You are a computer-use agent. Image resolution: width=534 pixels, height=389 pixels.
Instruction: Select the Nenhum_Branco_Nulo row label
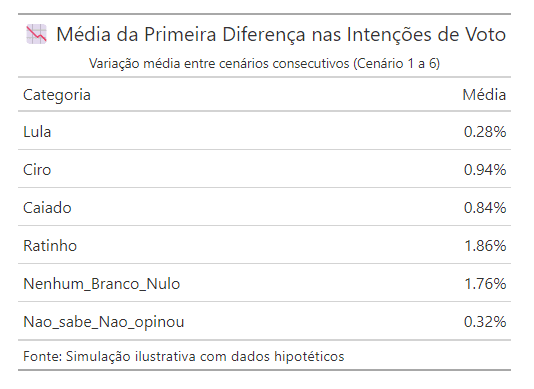tap(101, 284)
